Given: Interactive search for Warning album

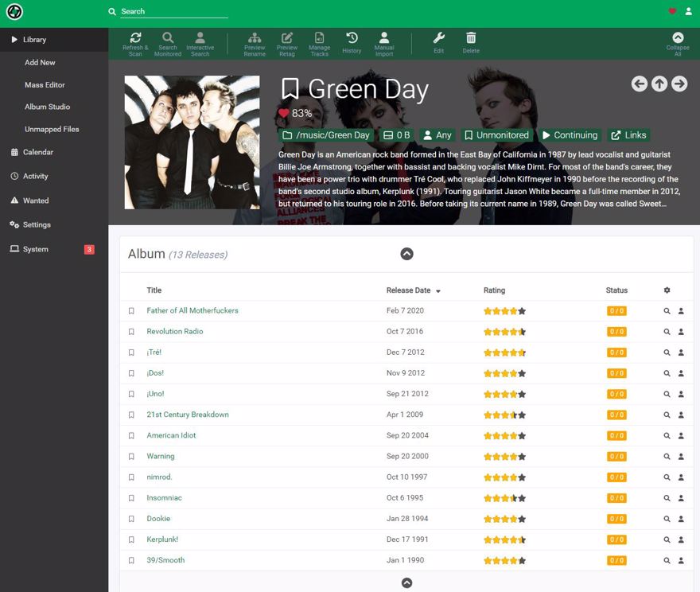Looking at the screenshot, I should pos(681,457).
